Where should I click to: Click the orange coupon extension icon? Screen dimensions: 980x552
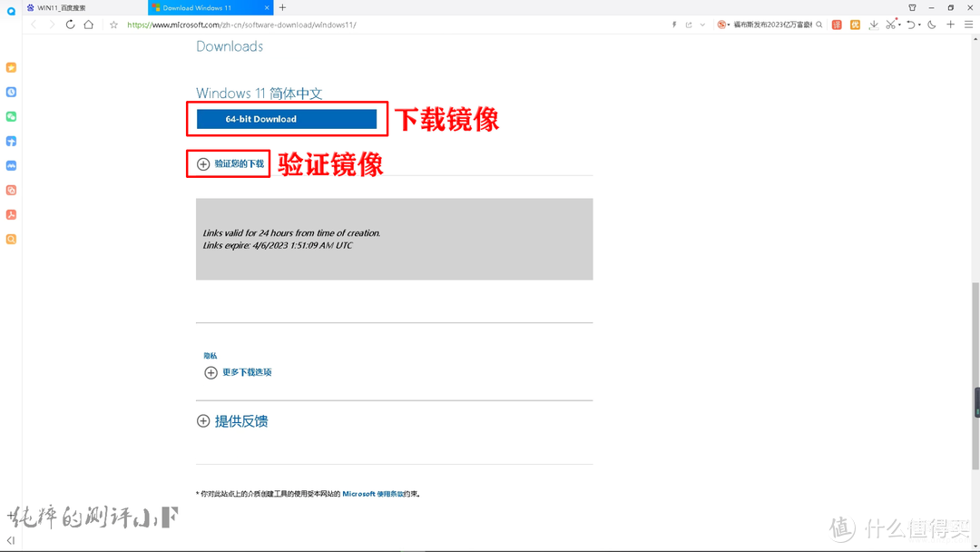(855, 25)
